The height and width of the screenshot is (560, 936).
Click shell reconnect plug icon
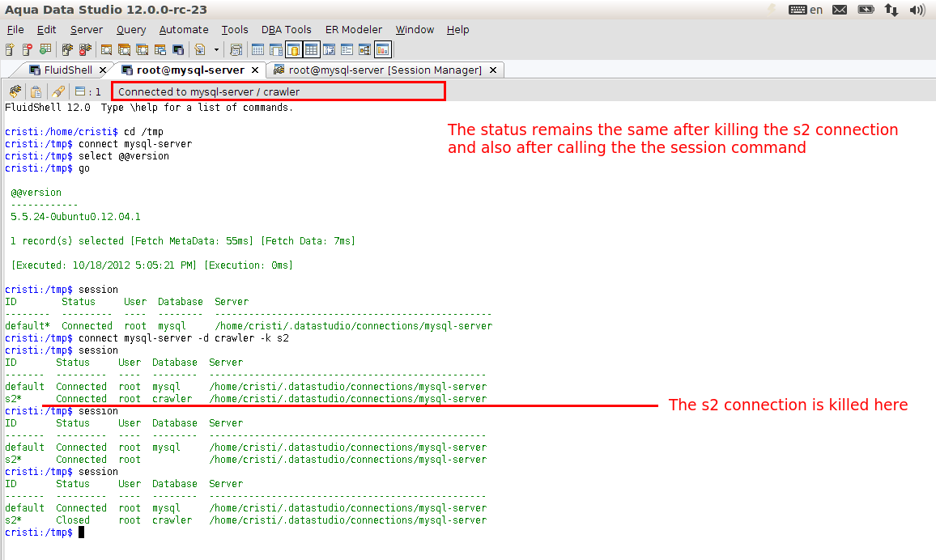15,91
